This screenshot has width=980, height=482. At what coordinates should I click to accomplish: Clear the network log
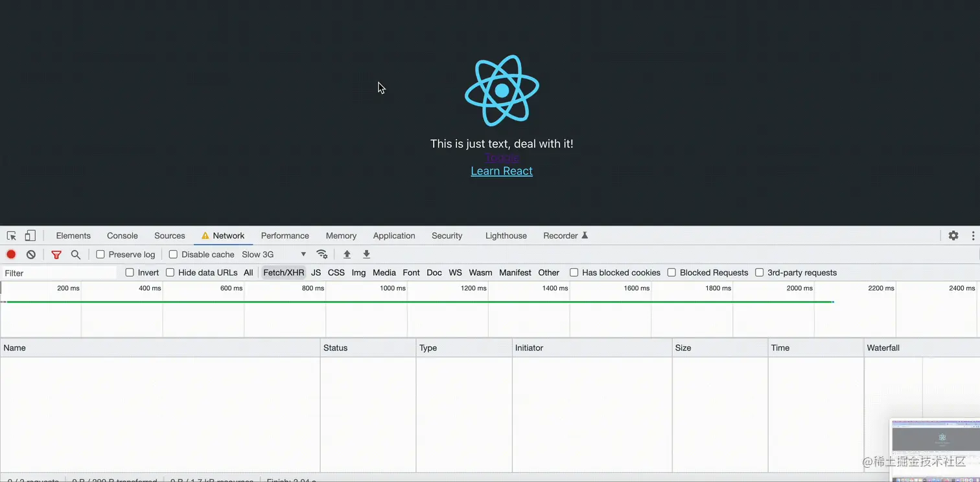click(30, 255)
